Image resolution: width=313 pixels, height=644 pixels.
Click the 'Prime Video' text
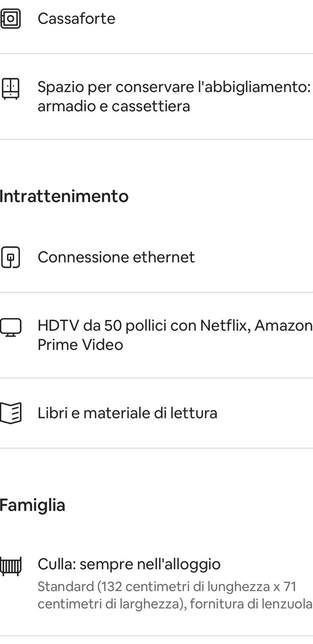[x=80, y=345]
